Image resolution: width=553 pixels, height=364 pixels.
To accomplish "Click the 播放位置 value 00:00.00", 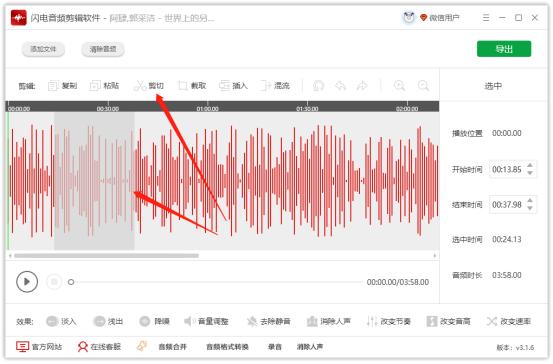I will [x=507, y=133].
